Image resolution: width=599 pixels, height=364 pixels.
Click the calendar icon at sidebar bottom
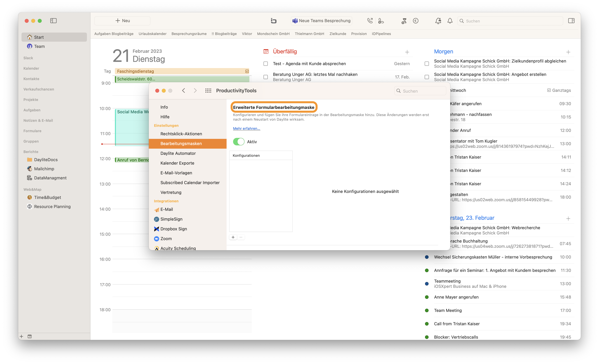[30, 336]
